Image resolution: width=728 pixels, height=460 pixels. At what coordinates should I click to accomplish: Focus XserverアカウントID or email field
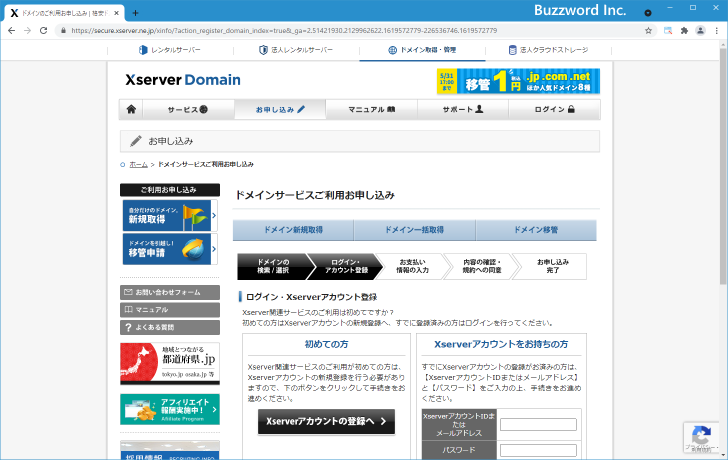tap(538, 424)
